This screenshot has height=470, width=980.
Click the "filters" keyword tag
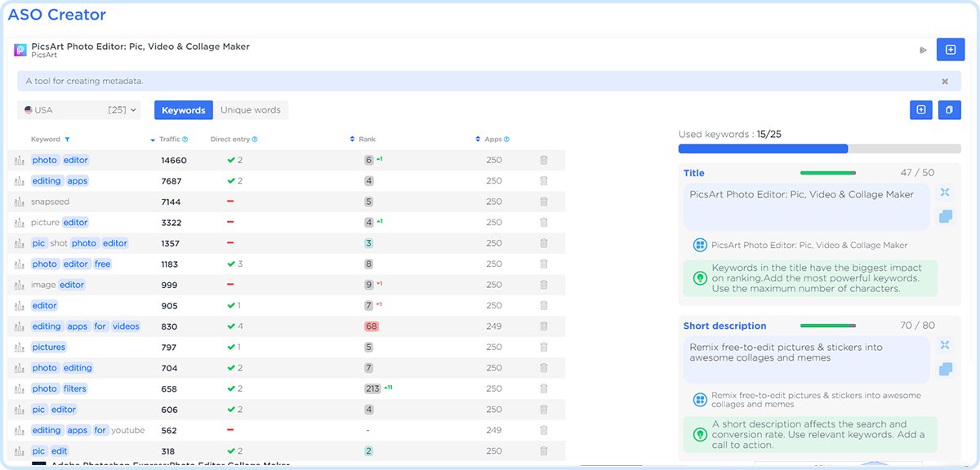click(75, 388)
